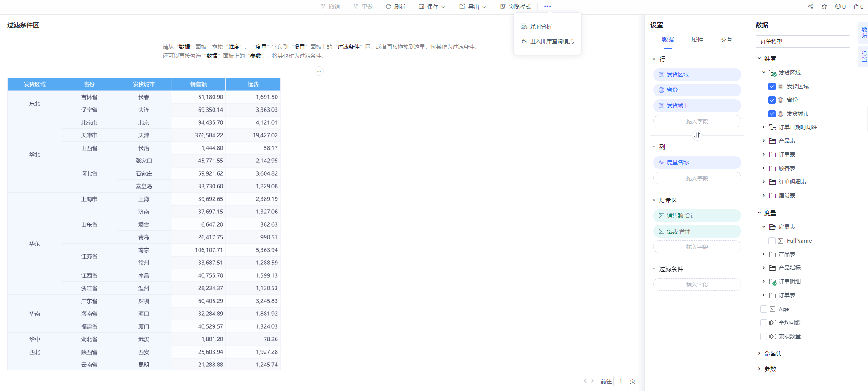Collapse the 列 section

[654, 147]
